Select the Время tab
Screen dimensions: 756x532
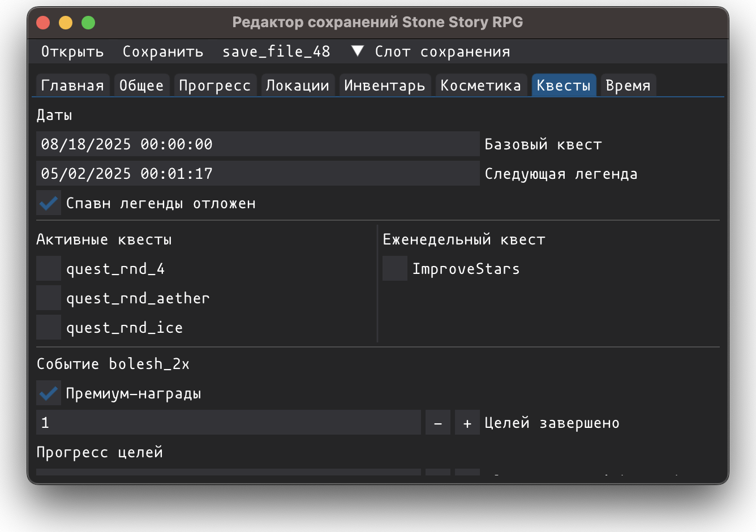628,85
